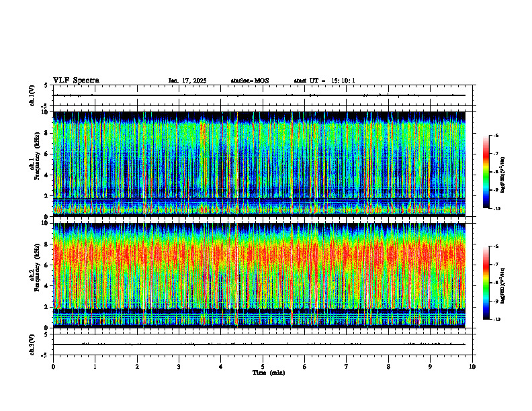Click time axis tick label "3"
This screenshot has height=411, width=532.
coord(179,367)
